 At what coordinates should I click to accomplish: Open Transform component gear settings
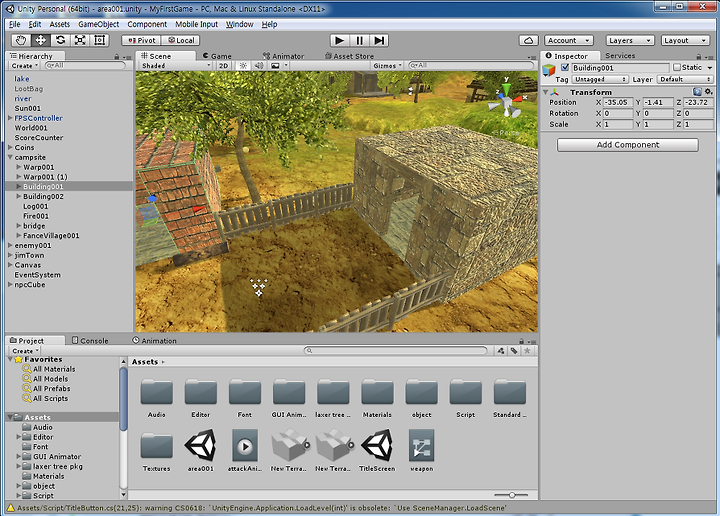click(709, 92)
